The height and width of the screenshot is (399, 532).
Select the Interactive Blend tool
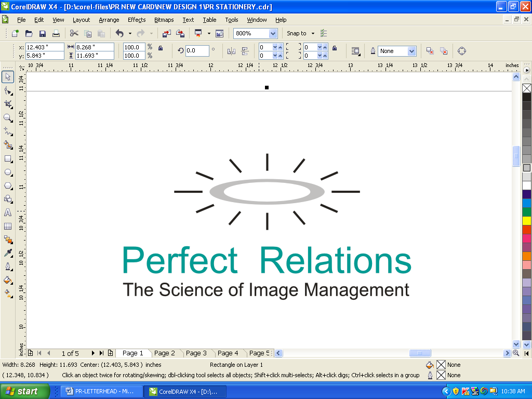click(x=8, y=240)
